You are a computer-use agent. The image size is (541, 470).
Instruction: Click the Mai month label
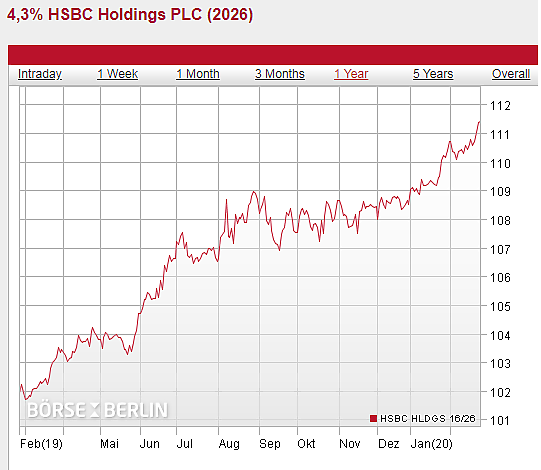point(109,443)
